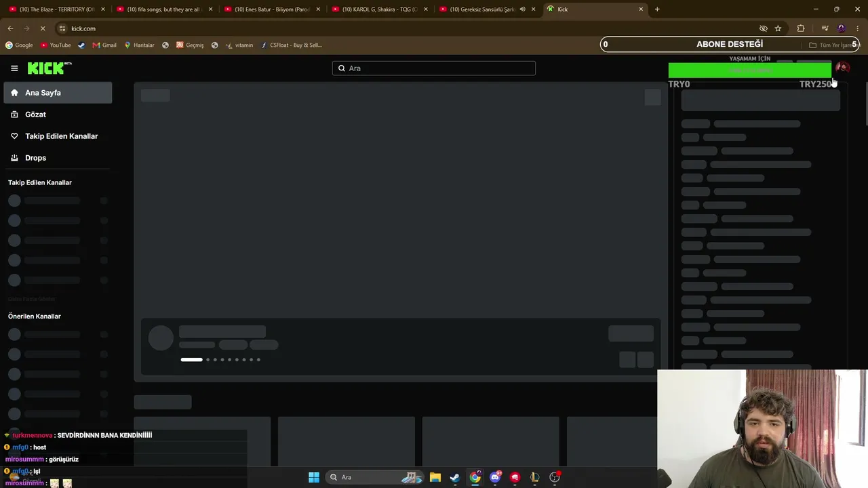This screenshot has height=488, width=868.
Task: Open the Google bookmark
Action: pyautogui.click(x=19, y=45)
